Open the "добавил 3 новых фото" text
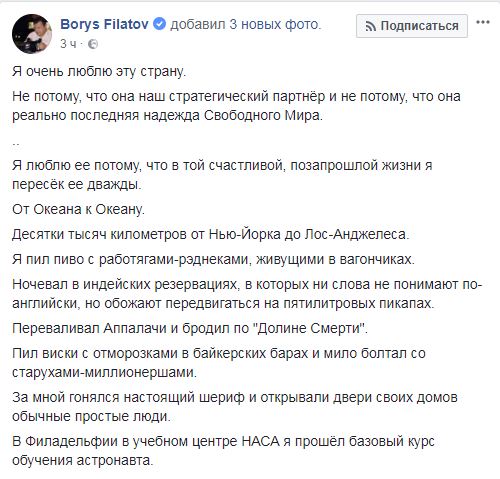Viewport: 500px width, 479px height. pos(246,24)
